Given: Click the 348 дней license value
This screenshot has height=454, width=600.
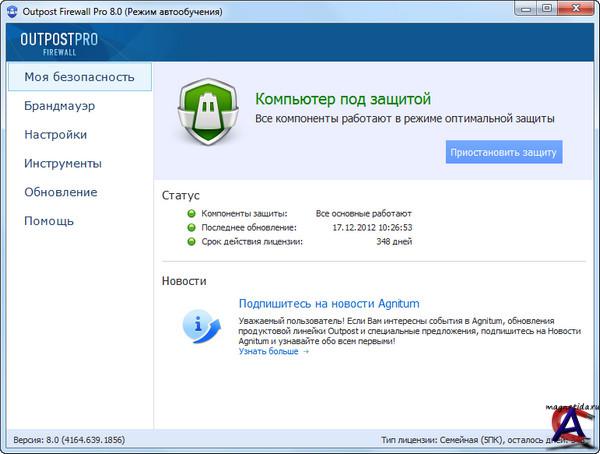Looking at the screenshot, I should [392, 241].
